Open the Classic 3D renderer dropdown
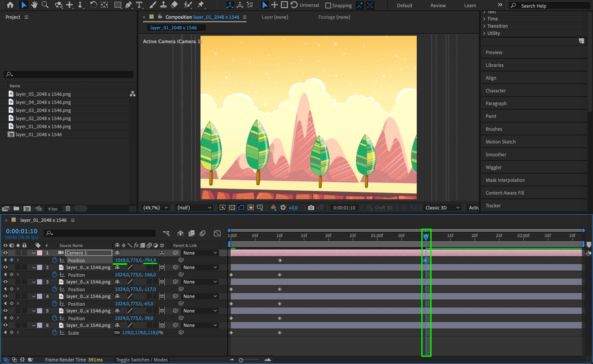Screen dimensions: 593x364 (442, 208)
